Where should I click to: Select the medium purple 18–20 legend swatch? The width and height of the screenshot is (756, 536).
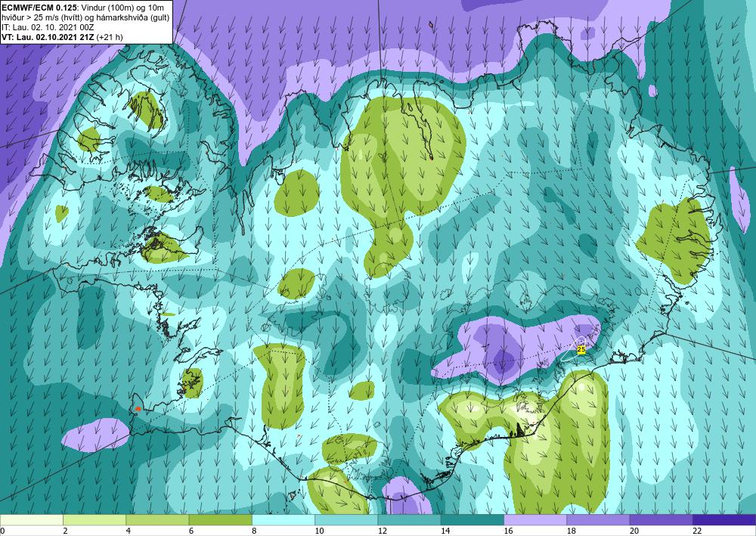[x=598, y=519]
